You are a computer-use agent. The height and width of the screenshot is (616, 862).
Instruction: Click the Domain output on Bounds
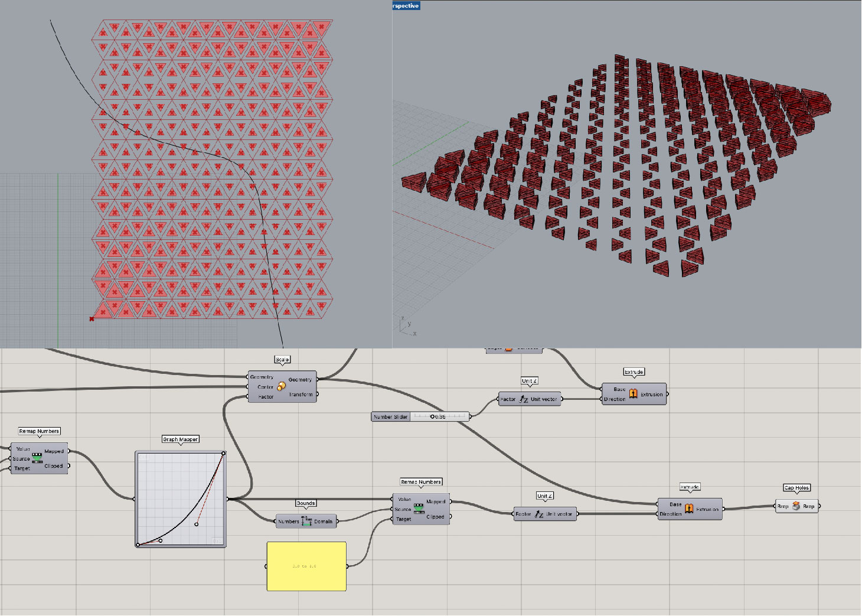click(323, 522)
